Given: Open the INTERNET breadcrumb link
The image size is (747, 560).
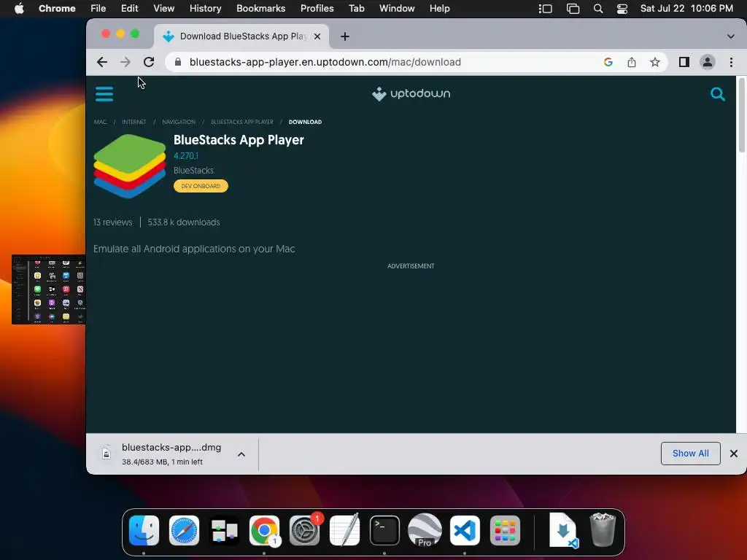Looking at the screenshot, I should tap(134, 122).
